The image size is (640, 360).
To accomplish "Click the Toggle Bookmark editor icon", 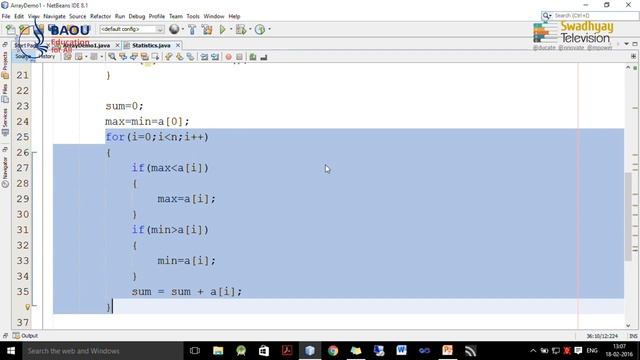I will (190, 57).
